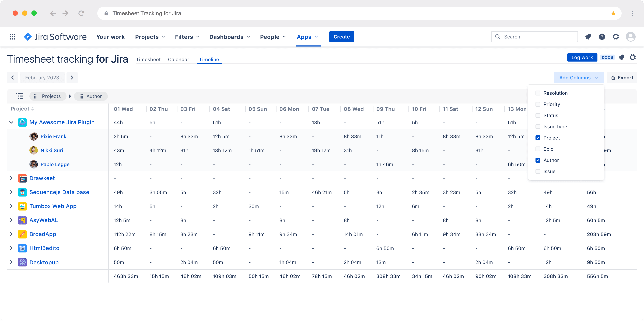
Task: Click the Author grouping chip
Action: (90, 96)
